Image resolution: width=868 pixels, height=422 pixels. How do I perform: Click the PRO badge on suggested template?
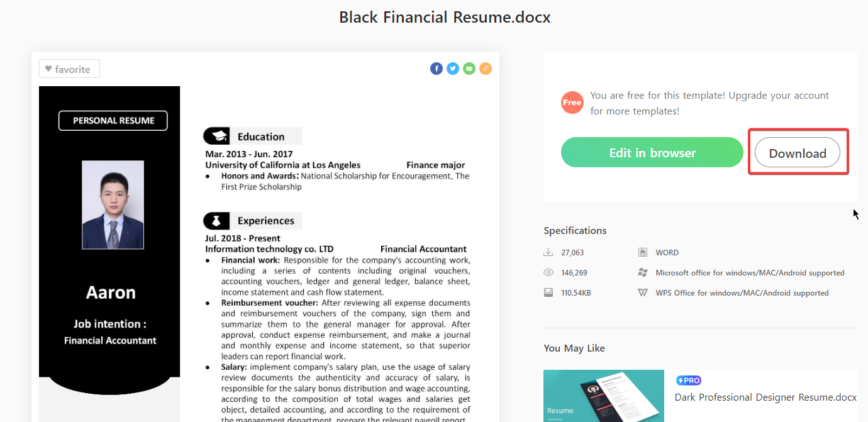688,380
